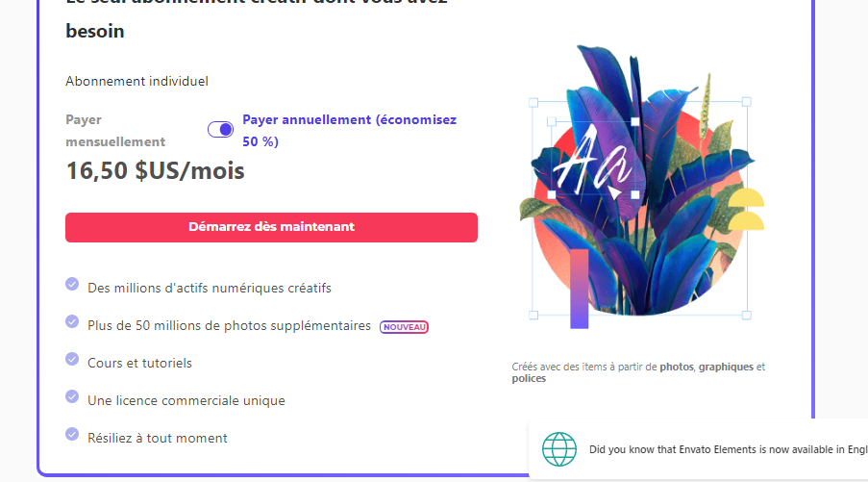
Task: Click checkmark beside "Des millions d'actifs numériques créatifs"
Action: tap(72, 285)
